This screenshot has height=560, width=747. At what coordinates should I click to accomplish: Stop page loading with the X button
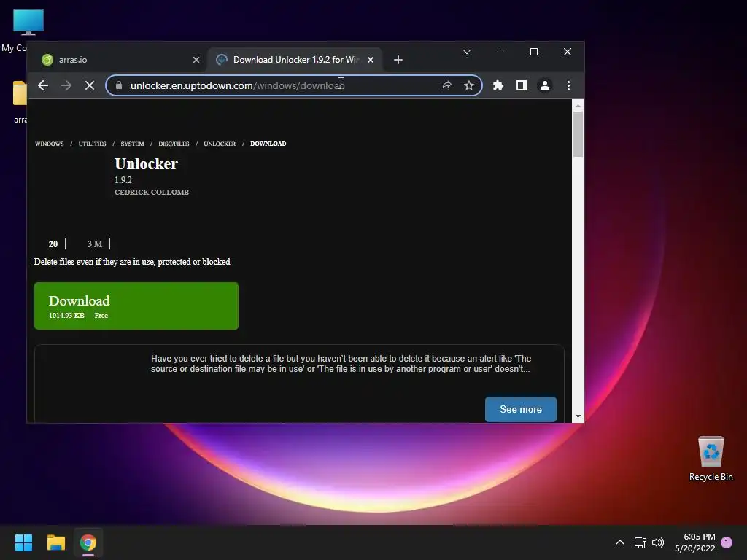(x=90, y=85)
